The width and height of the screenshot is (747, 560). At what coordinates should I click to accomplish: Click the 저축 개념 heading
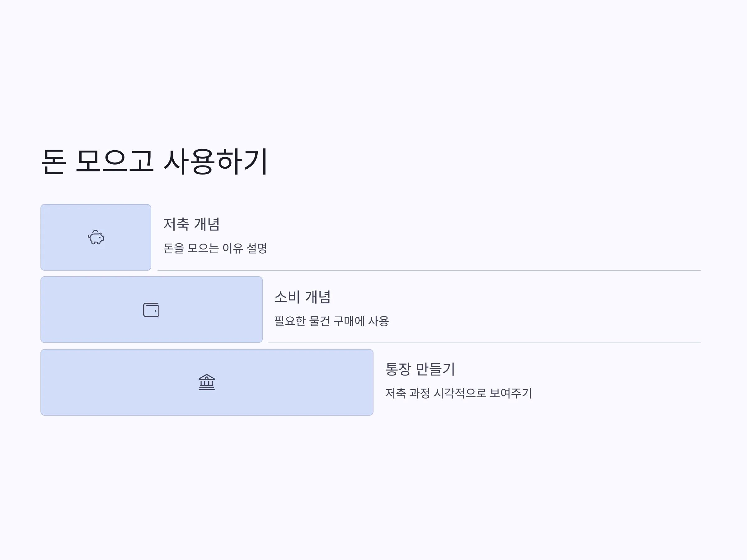pyautogui.click(x=191, y=224)
